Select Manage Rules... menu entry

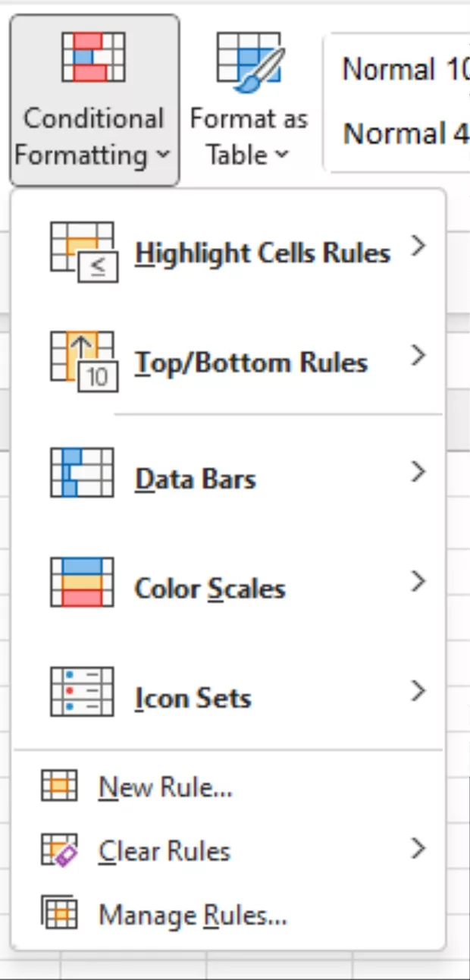pyautogui.click(x=193, y=916)
